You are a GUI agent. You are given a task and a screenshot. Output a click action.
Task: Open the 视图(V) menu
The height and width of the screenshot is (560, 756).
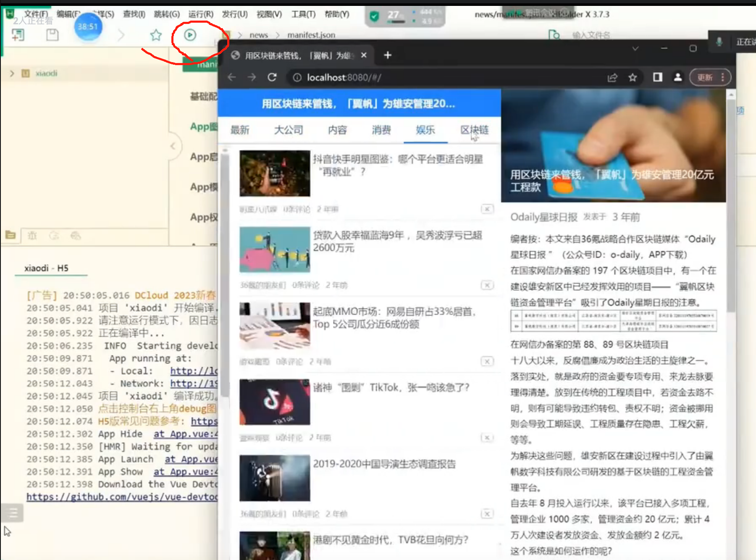coord(269,14)
